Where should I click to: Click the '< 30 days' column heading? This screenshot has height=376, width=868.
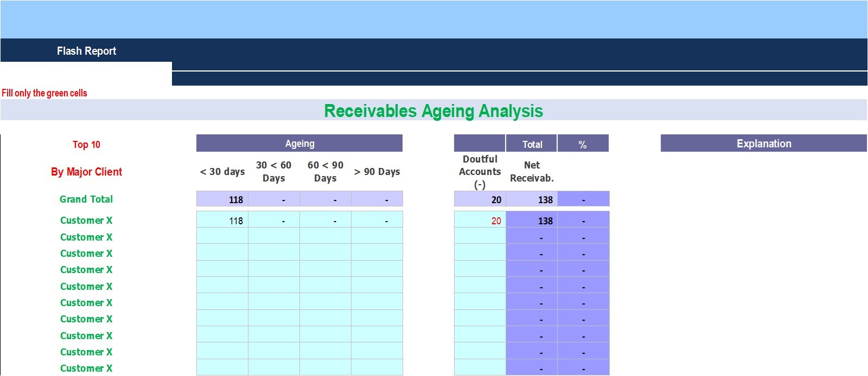click(x=222, y=172)
